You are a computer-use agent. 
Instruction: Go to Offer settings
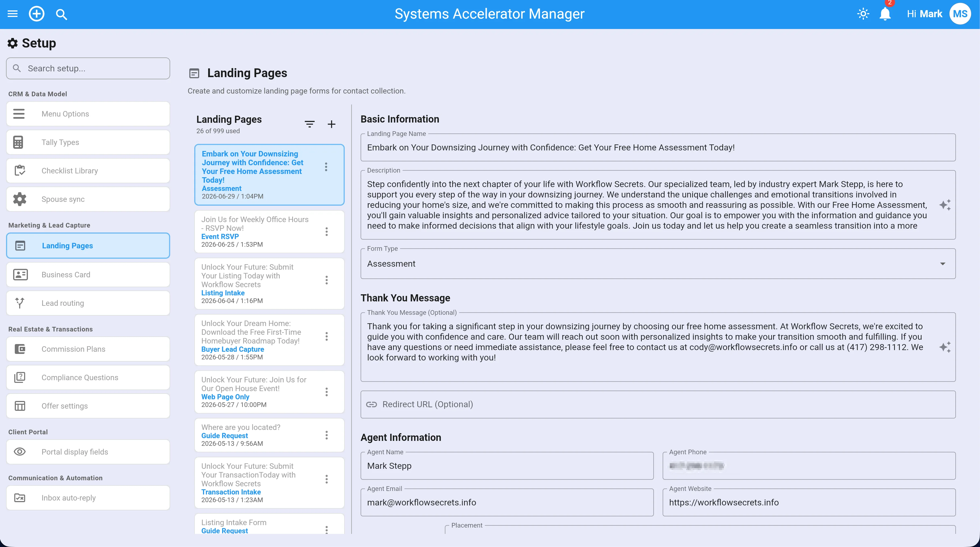tap(88, 406)
